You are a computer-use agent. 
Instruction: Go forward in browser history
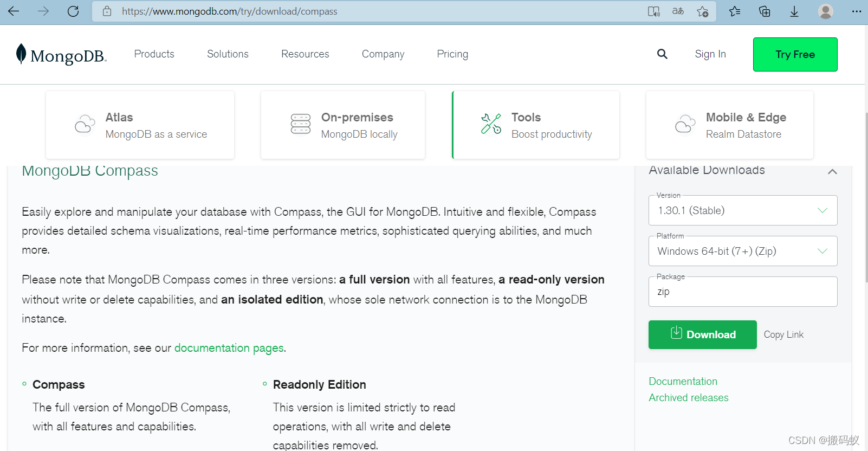tap(43, 11)
